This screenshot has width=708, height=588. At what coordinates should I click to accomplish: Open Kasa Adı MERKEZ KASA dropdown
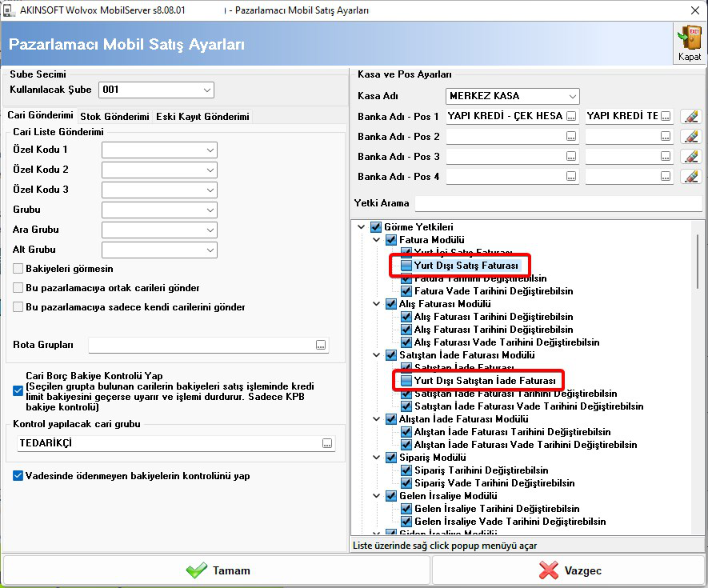click(x=572, y=96)
